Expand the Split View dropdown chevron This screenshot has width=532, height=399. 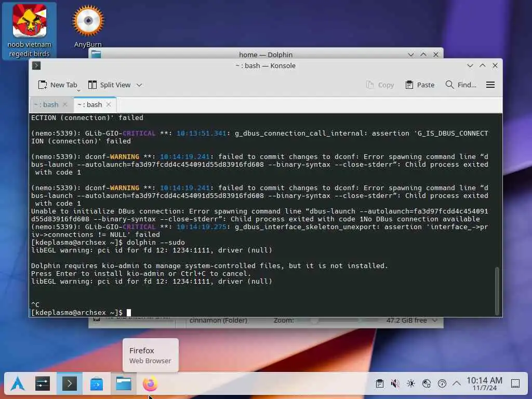pos(139,85)
